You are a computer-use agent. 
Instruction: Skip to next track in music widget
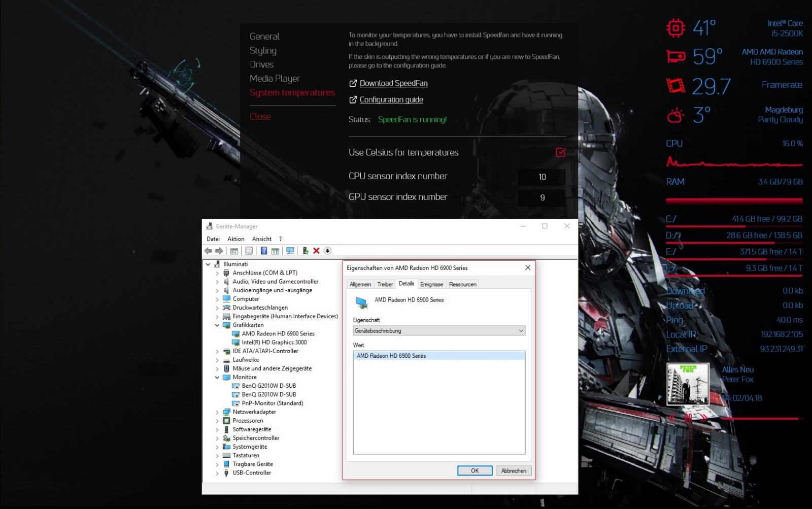704,419
